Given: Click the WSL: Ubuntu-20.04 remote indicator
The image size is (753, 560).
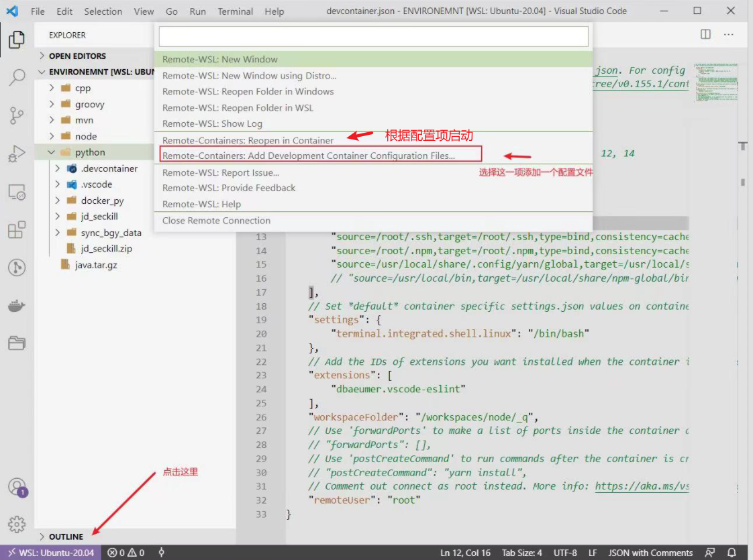Looking at the screenshot, I should [x=50, y=553].
